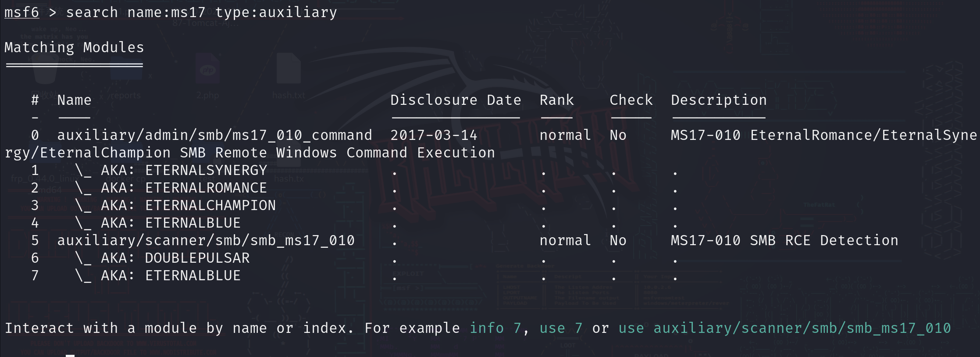Click the Disclosure Date column header

click(x=456, y=100)
